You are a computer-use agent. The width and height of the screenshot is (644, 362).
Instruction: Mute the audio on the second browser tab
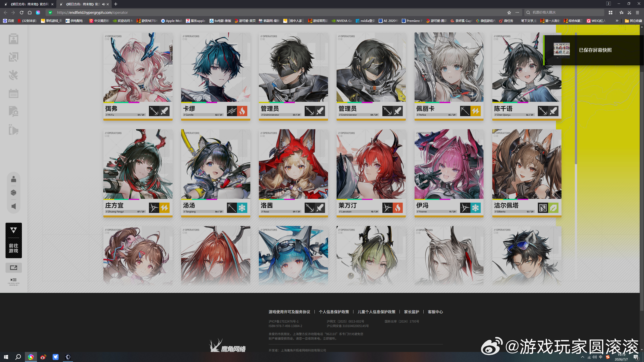coord(103,4)
